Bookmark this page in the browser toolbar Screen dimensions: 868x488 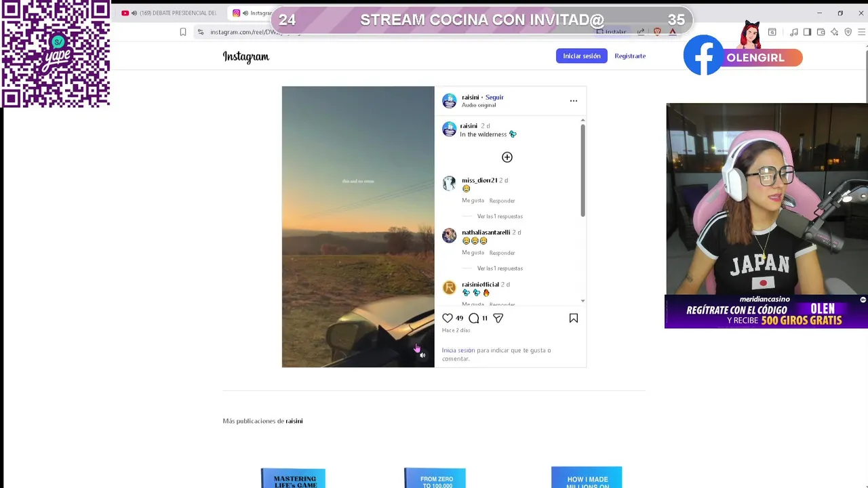tap(183, 32)
